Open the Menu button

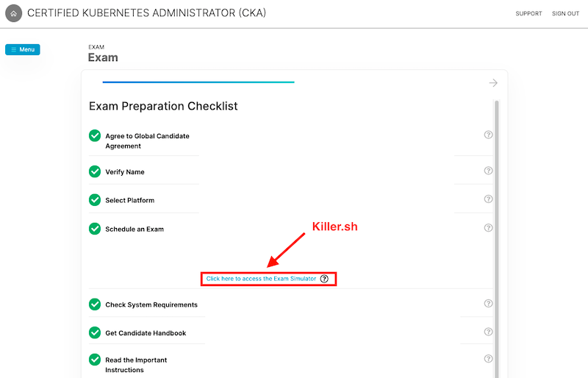[23, 49]
